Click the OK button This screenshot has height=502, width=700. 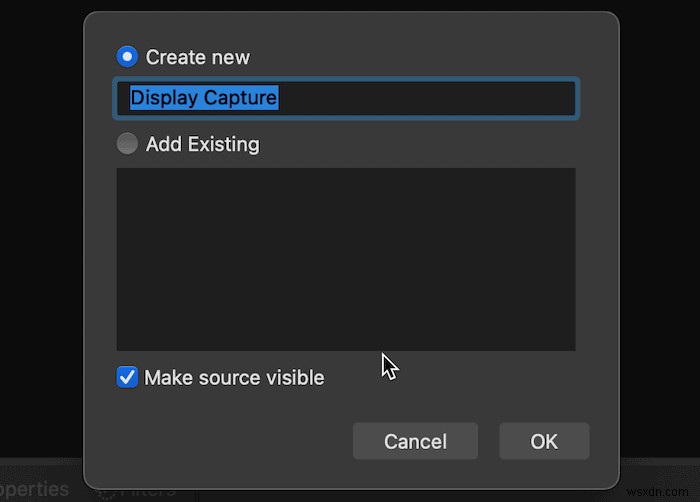544,441
